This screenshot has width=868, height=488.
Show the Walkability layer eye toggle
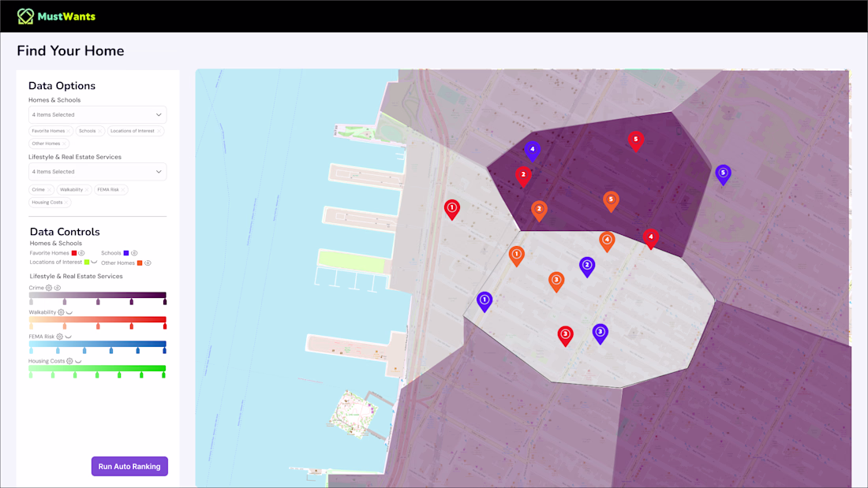(x=69, y=313)
